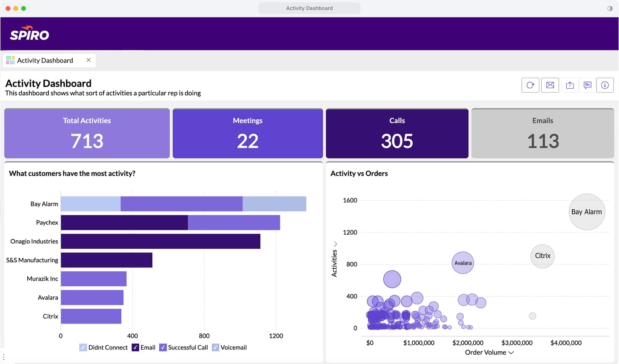Click Paychex Successful Call bar segment
The width and height of the screenshot is (619, 364).
(234, 222)
